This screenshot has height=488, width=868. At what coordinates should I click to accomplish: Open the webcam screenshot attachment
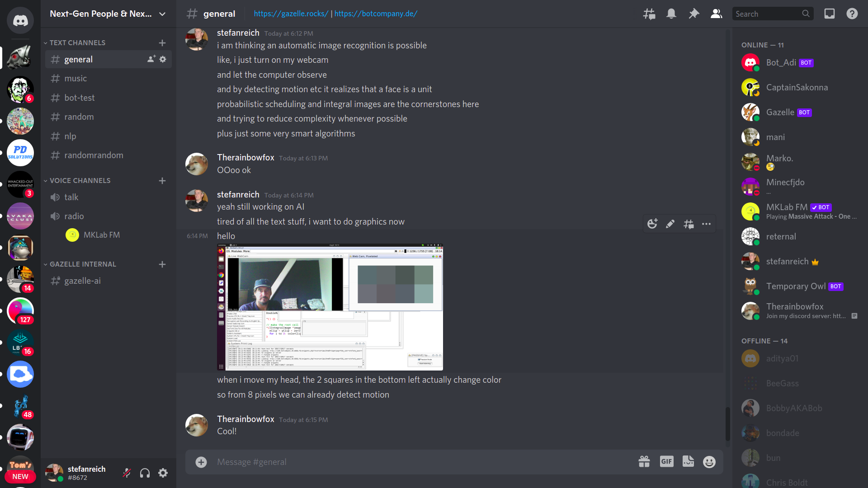(x=330, y=307)
